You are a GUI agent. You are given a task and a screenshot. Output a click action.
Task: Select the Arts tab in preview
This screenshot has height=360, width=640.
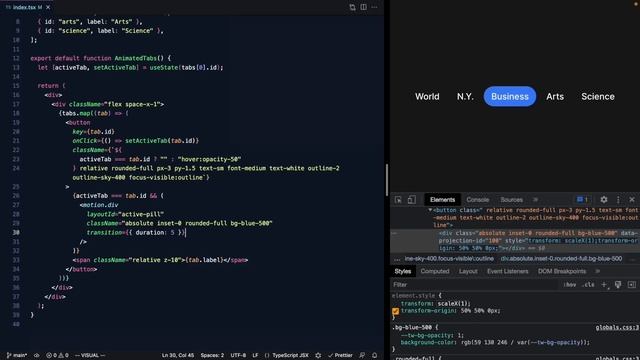pyautogui.click(x=555, y=97)
